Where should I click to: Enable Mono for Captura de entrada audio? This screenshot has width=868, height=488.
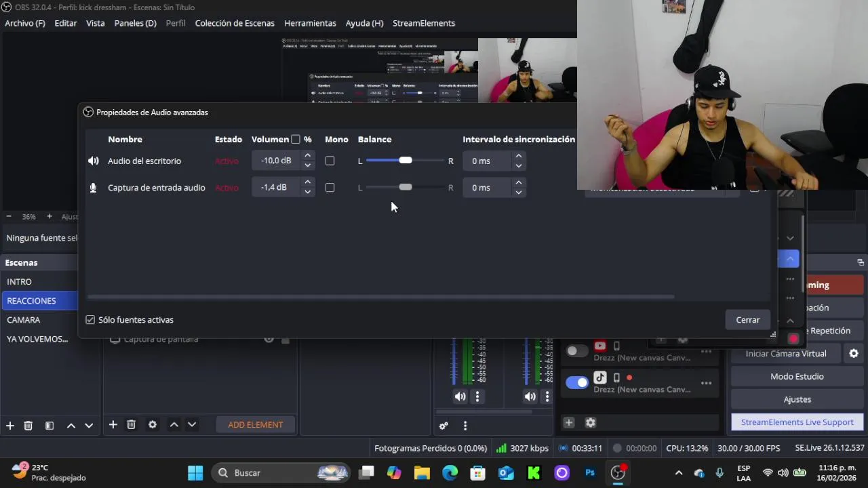point(330,188)
